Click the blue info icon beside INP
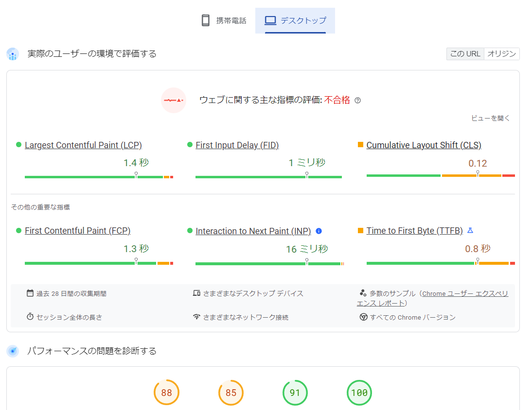 pyautogui.click(x=319, y=231)
